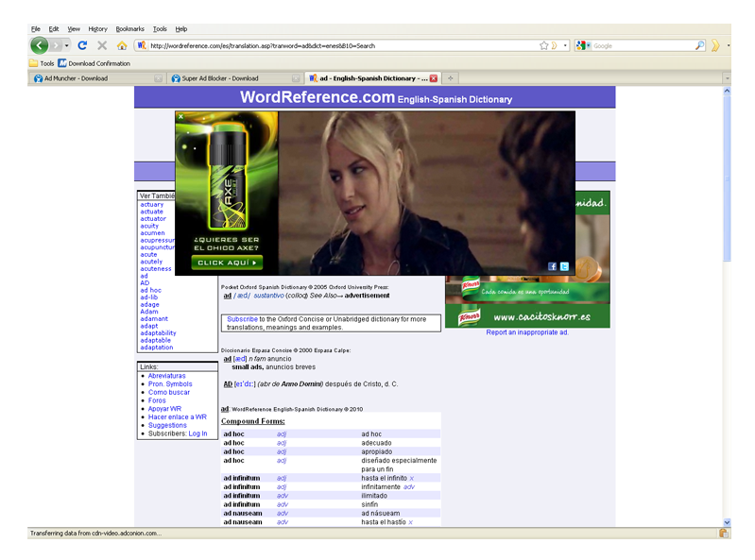Open the back/forward history dropdown arrow

pyautogui.click(x=65, y=45)
